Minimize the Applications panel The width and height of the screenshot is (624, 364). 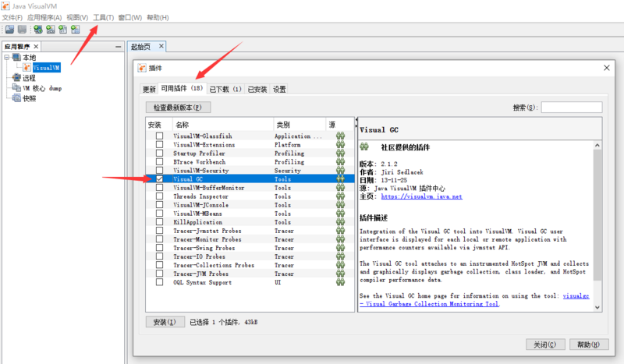[119, 47]
